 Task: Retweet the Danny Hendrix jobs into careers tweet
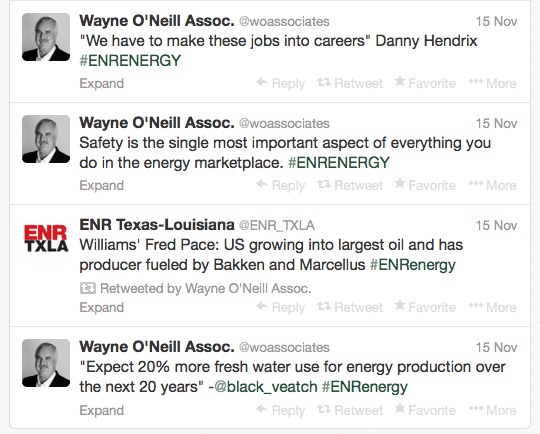click(x=350, y=83)
